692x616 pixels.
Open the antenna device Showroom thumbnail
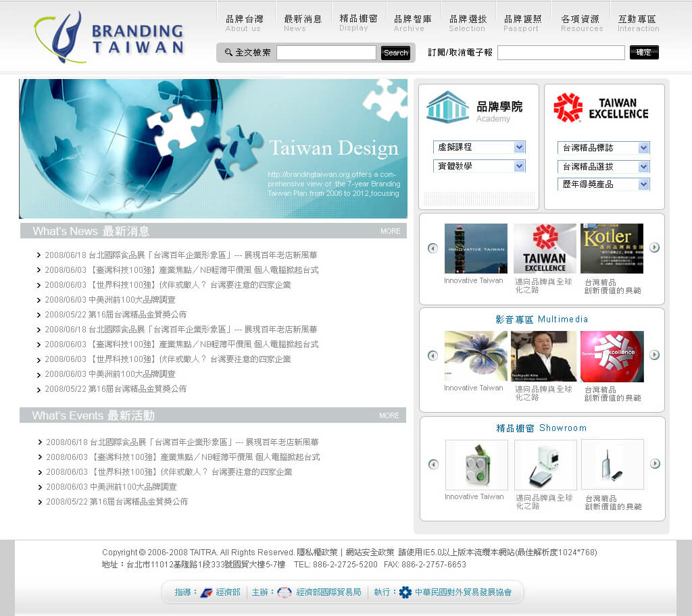coord(612,464)
